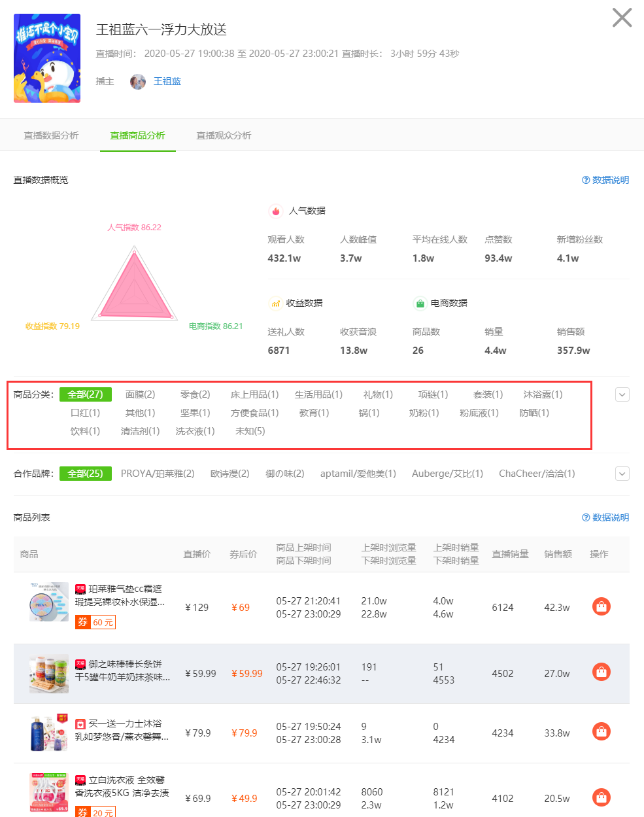Open 力士沐浴乳 product thumbnail
Image resolution: width=644 pixels, height=817 pixels.
click(x=49, y=733)
